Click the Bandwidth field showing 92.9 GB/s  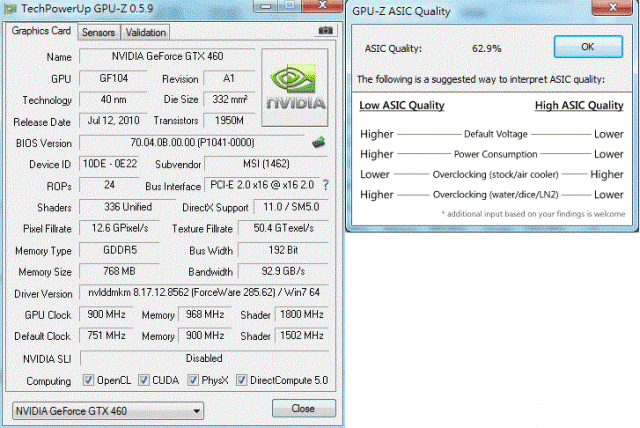(283, 272)
